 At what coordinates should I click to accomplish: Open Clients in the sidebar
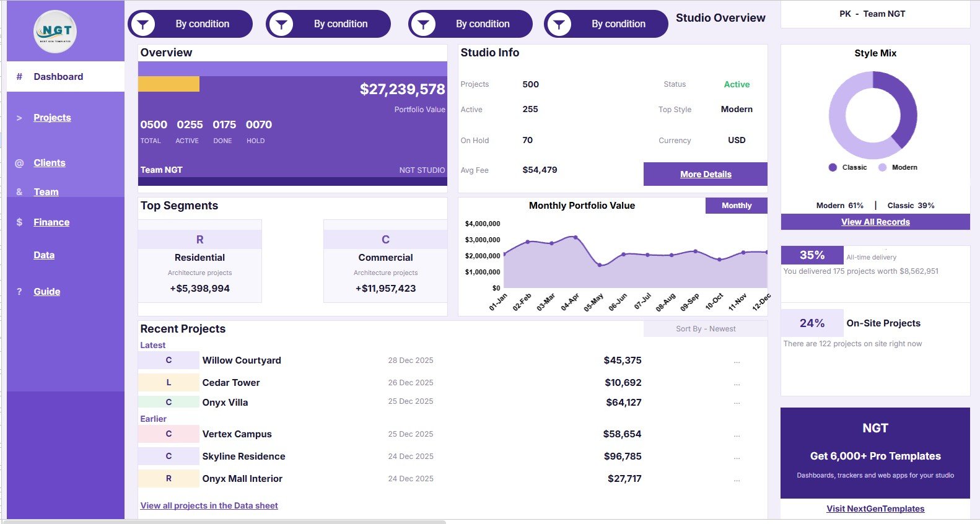tap(50, 163)
